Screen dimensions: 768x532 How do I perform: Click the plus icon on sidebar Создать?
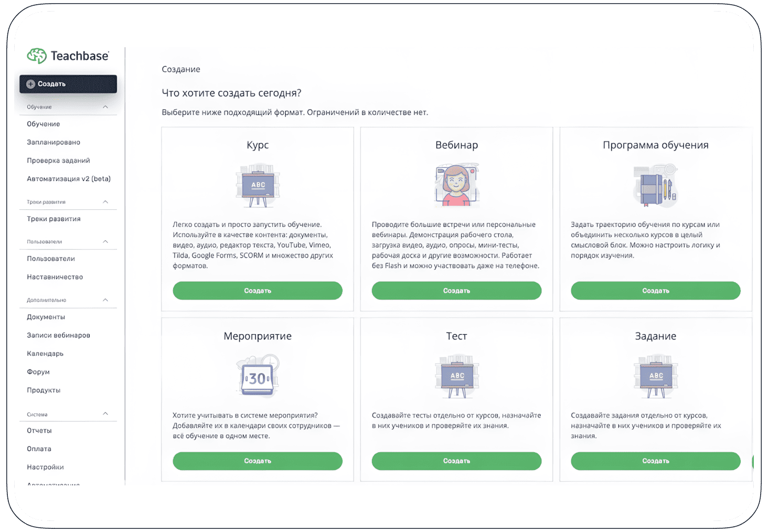point(31,84)
